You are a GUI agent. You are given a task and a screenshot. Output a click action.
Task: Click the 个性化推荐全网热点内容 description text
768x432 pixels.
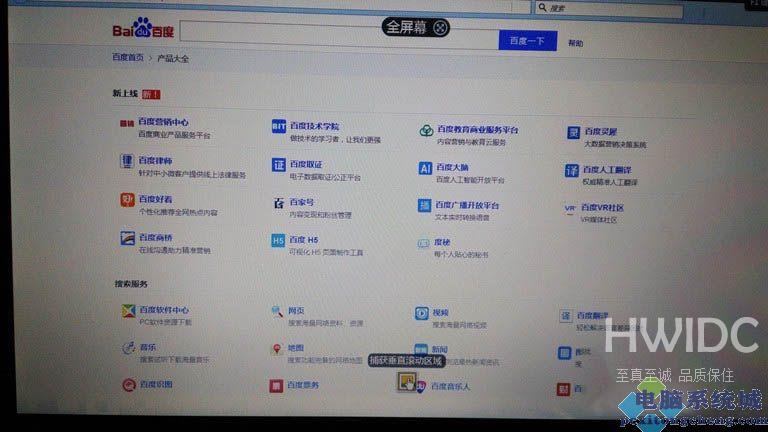pyautogui.click(x=178, y=212)
